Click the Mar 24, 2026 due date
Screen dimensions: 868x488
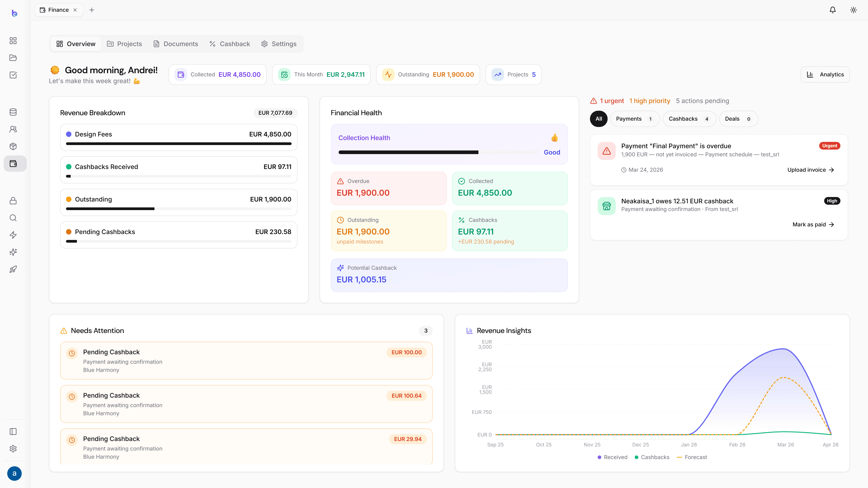point(642,170)
